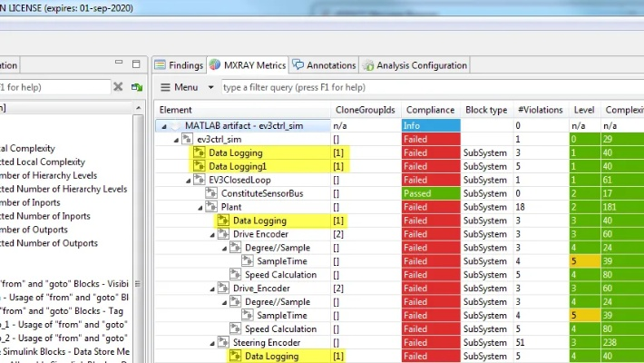The height and width of the screenshot is (363, 644).
Task: Click the CloneGroupIds column header
Action: [364, 110]
